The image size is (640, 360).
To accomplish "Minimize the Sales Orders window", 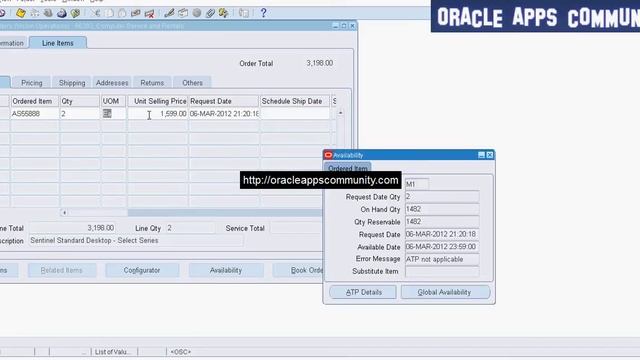I will point(336,26).
